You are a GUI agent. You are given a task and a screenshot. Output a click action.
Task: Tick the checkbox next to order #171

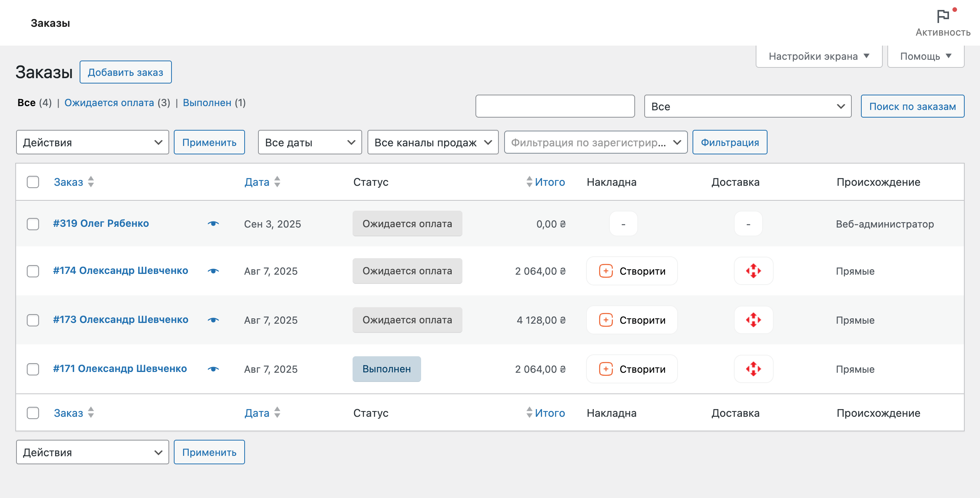click(33, 369)
